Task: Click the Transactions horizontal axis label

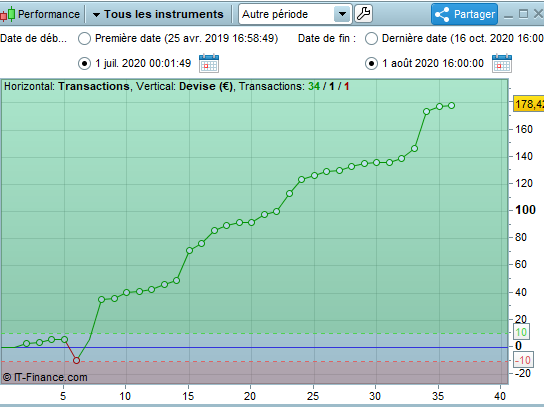Action: pos(94,86)
